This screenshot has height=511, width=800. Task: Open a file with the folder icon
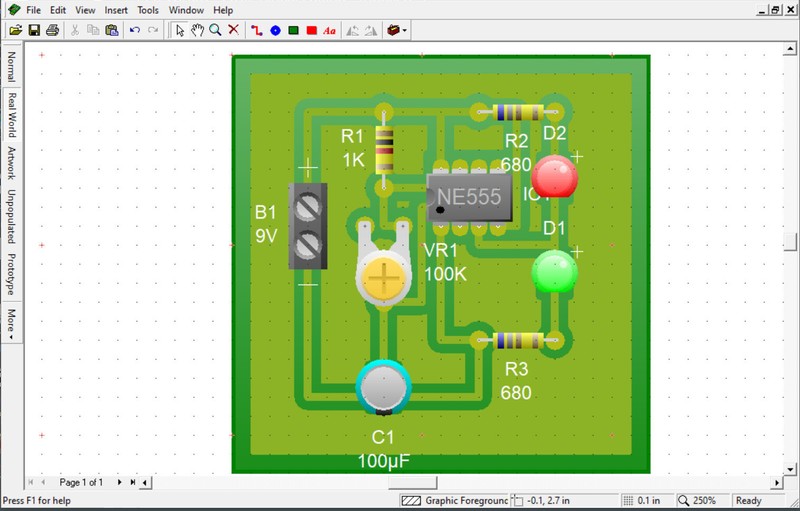[16, 31]
